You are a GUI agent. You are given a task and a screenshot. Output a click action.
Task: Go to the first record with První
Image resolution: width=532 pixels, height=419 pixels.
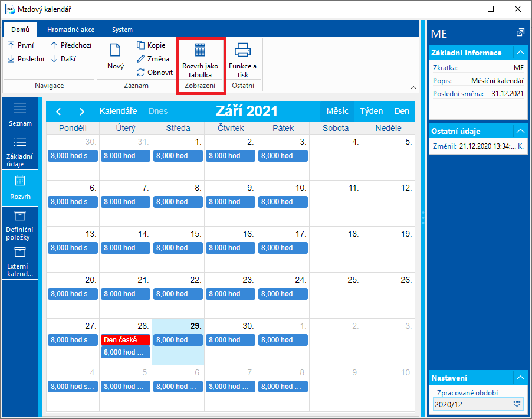pyautogui.click(x=21, y=45)
